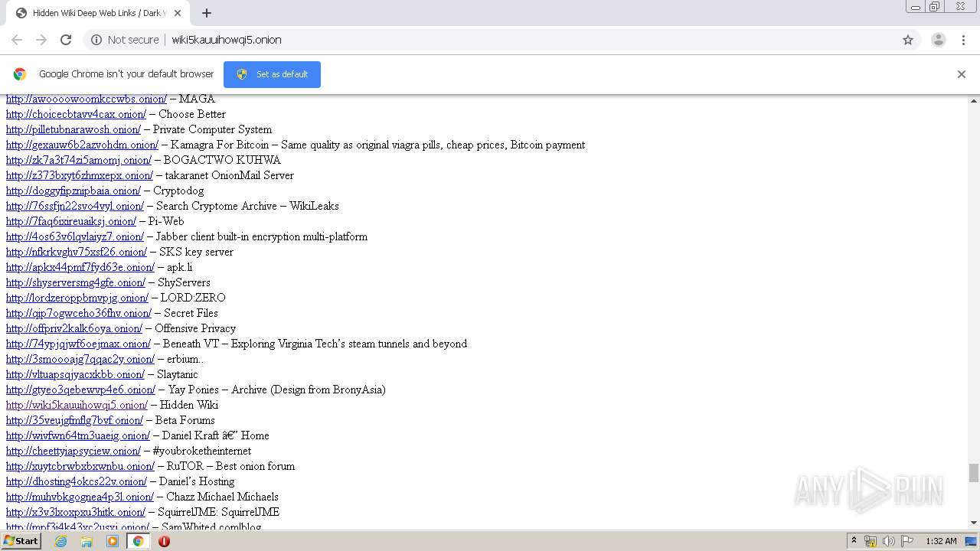
Task: Open the Chrome profile avatar menu
Action: pos(938,40)
